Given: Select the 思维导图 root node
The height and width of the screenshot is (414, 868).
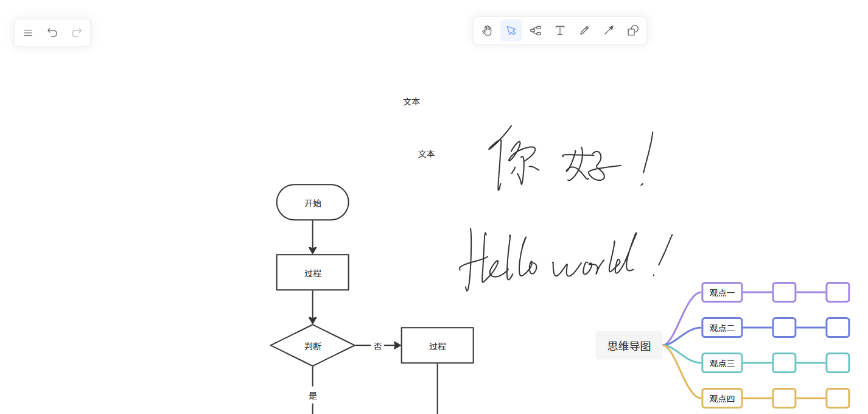Looking at the screenshot, I should pos(629,345).
